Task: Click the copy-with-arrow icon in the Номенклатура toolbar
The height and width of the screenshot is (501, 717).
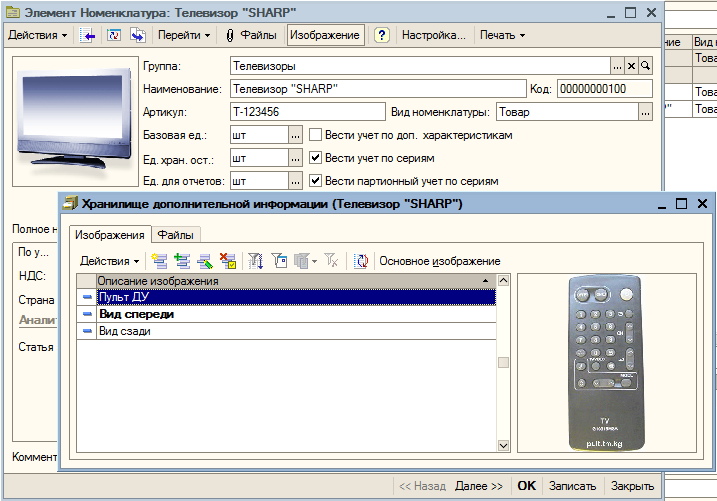Action: (138, 35)
